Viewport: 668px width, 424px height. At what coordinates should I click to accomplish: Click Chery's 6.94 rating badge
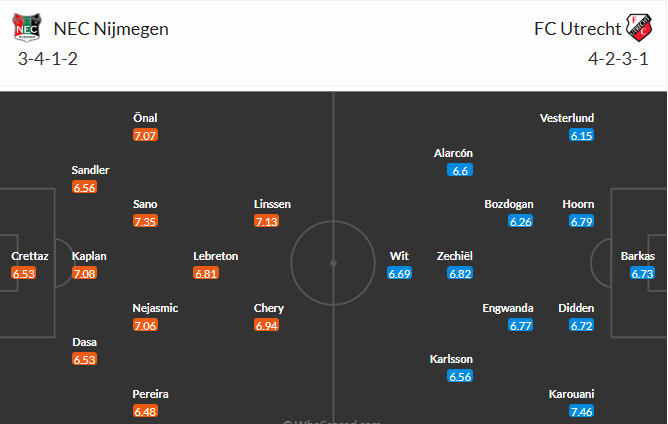pos(266,325)
